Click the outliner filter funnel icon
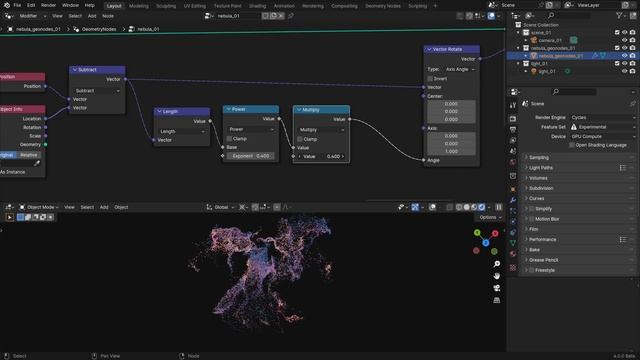This screenshot has width=640, height=360. [620, 16]
